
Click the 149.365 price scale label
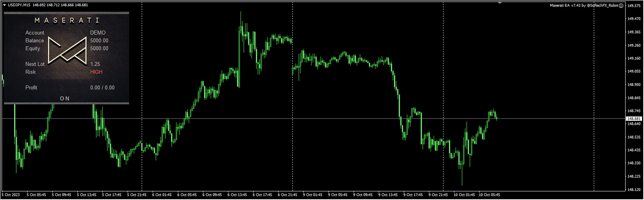pos(634,32)
